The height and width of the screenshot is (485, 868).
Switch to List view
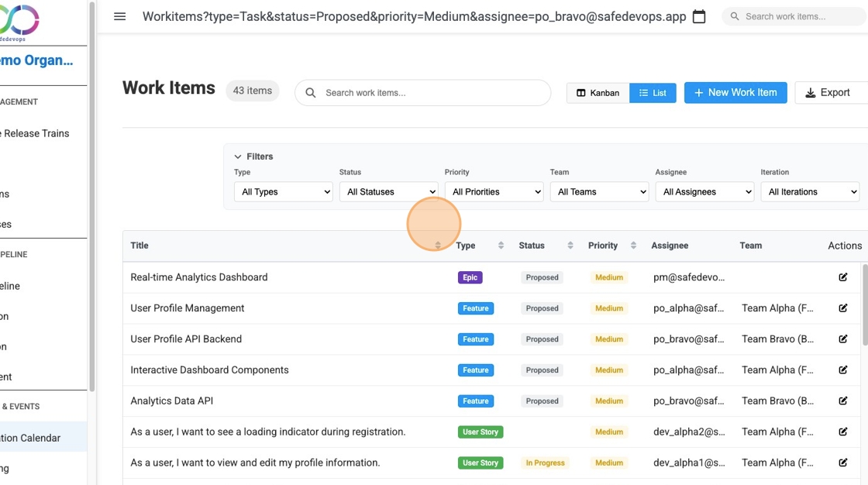pyautogui.click(x=653, y=92)
